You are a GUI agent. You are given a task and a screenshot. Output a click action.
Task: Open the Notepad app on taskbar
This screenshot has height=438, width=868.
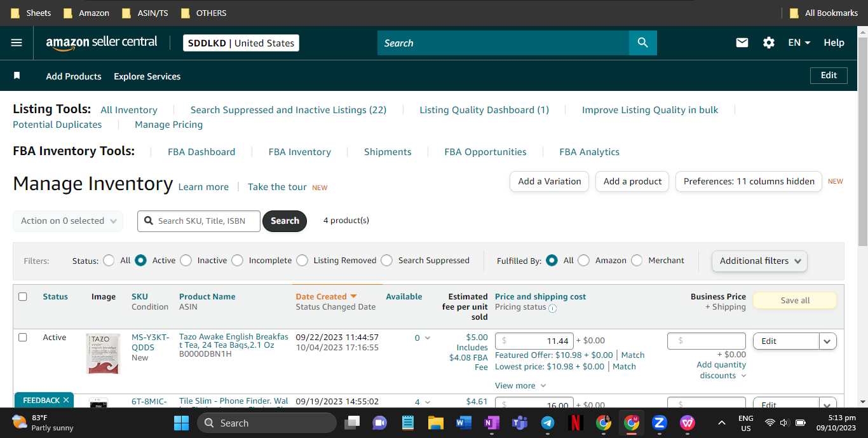point(408,423)
